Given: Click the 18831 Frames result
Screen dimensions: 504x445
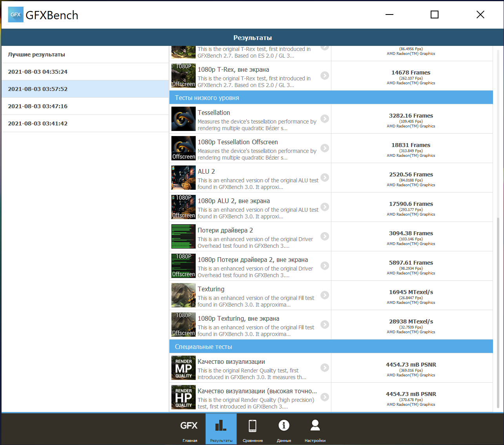Looking at the screenshot, I should pyautogui.click(x=411, y=145).
